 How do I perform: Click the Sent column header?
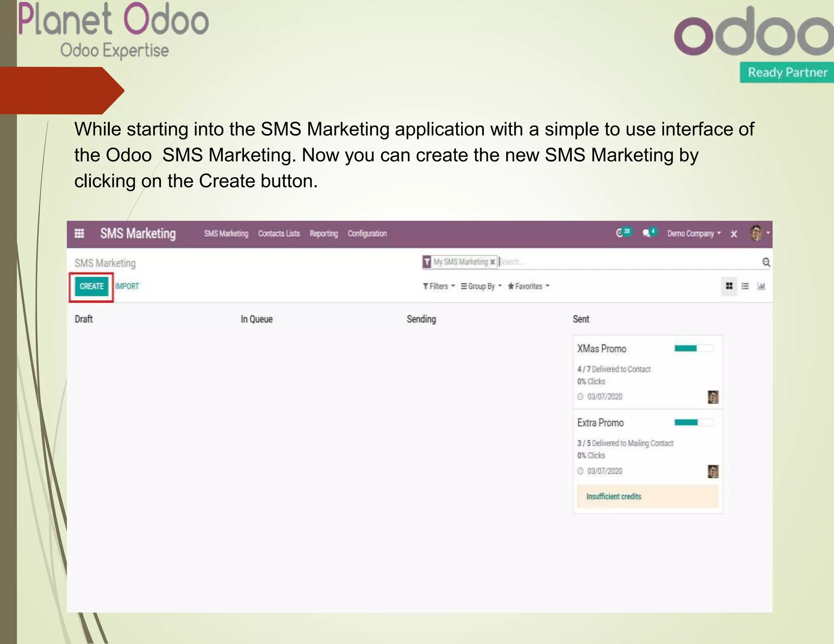point(581,319)
